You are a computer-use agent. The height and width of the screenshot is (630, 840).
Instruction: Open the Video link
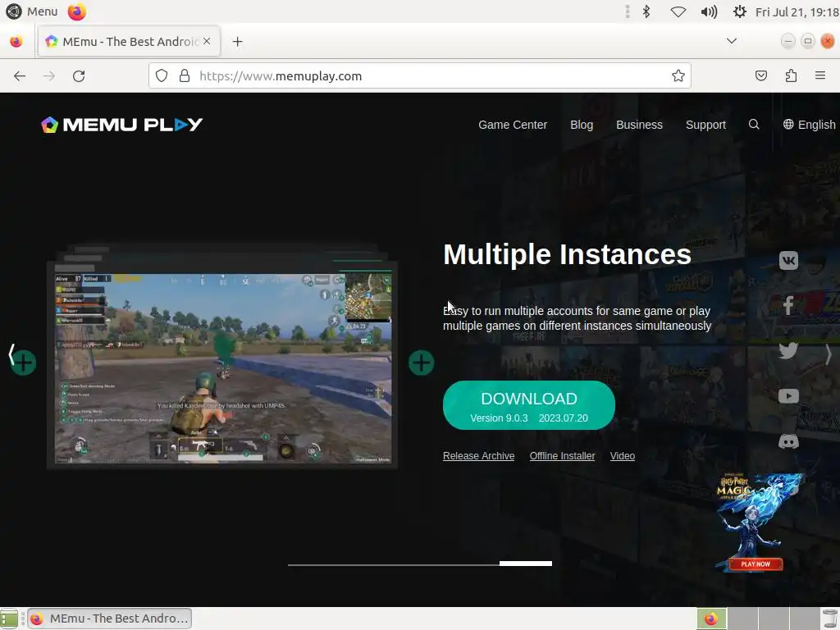pos(623,456)
